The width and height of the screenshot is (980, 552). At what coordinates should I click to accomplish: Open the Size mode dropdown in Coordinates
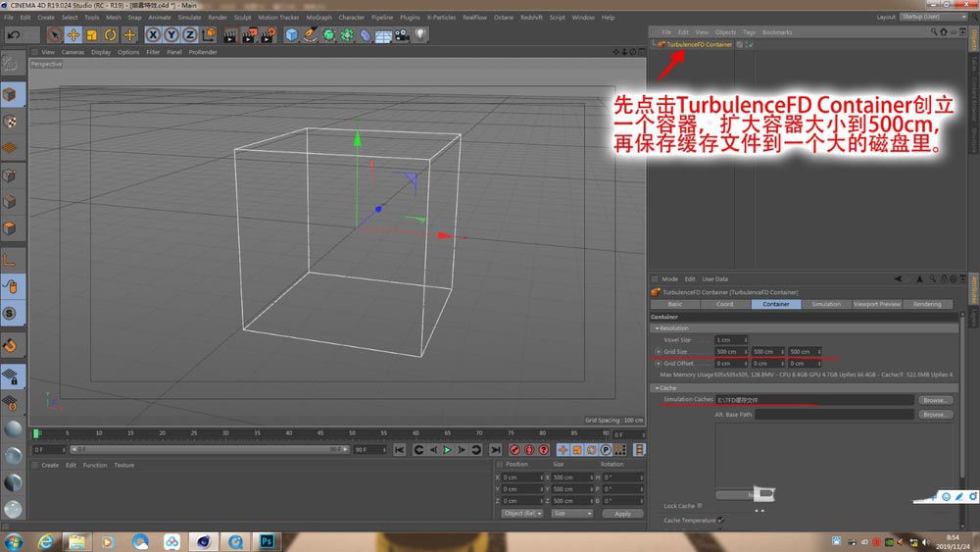[571, 514]
